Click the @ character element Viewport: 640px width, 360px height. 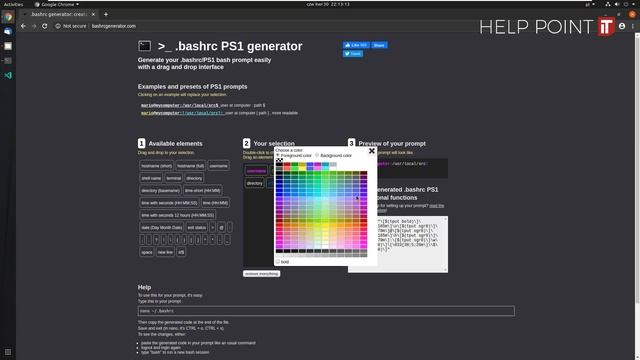tap(221, 227)
